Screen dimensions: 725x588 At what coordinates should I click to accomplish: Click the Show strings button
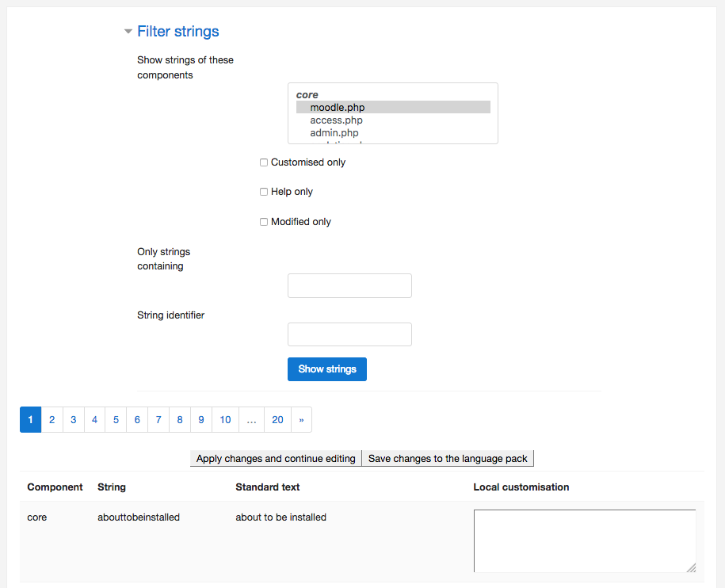point(327,369)
